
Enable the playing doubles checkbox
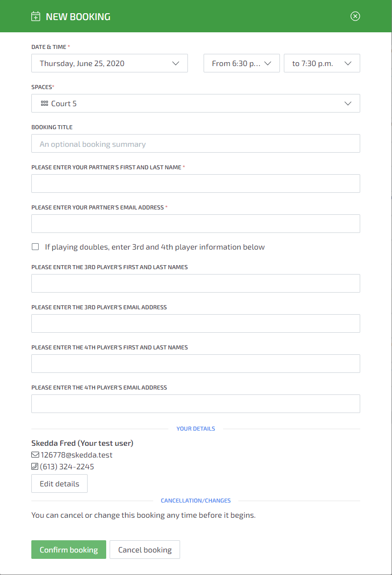click(35, 247)
